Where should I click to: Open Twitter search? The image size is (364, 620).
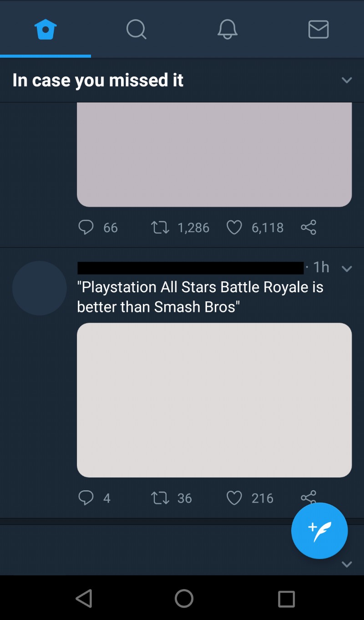coord(136,29)
